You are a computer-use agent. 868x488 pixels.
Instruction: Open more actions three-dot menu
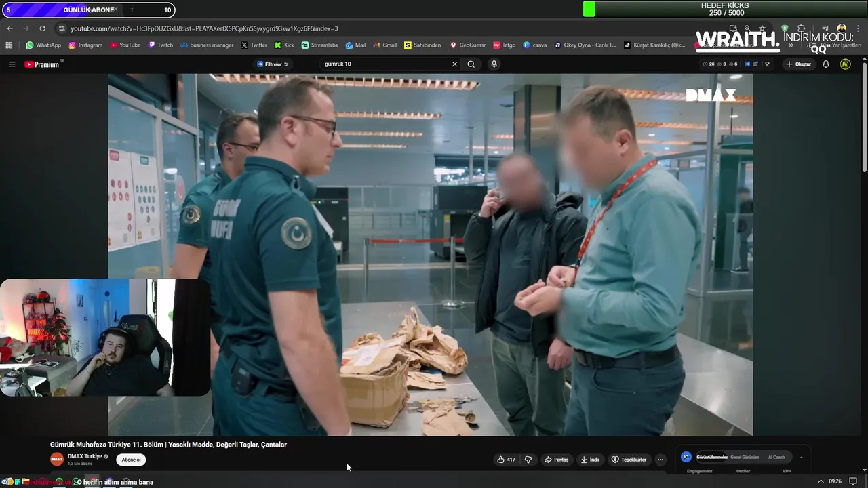660,460
